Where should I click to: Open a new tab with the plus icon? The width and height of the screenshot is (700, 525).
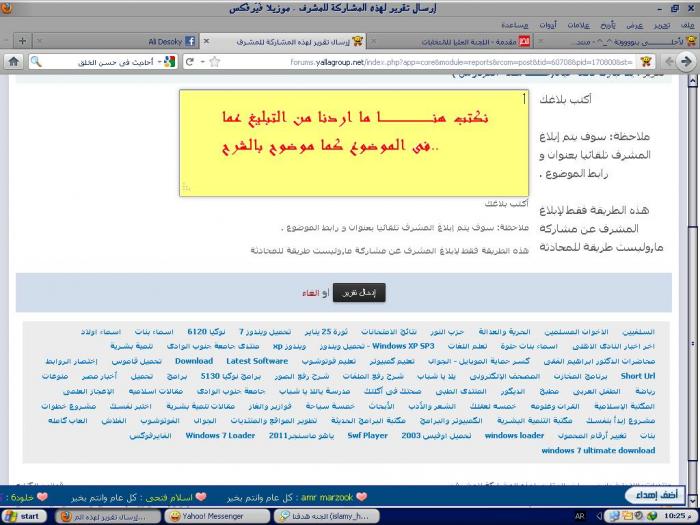pyautogui.click(x=22, y=41)
